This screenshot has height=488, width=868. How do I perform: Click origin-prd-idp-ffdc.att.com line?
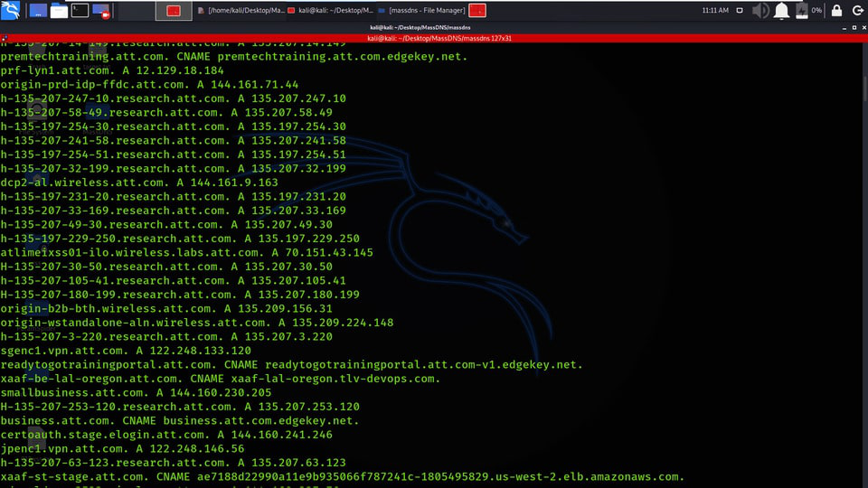[x=149, y=85]
